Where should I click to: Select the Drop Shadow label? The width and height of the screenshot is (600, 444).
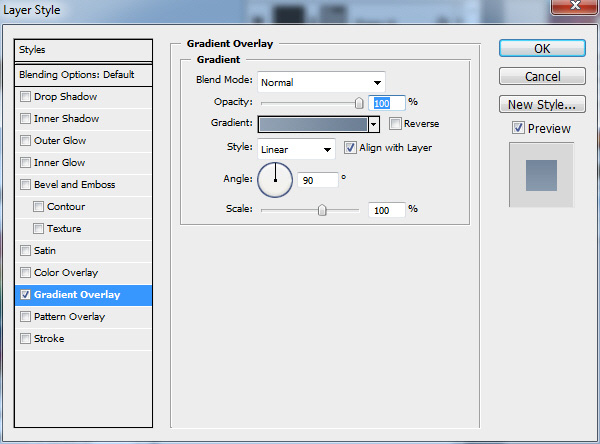(x=65, y=96)
